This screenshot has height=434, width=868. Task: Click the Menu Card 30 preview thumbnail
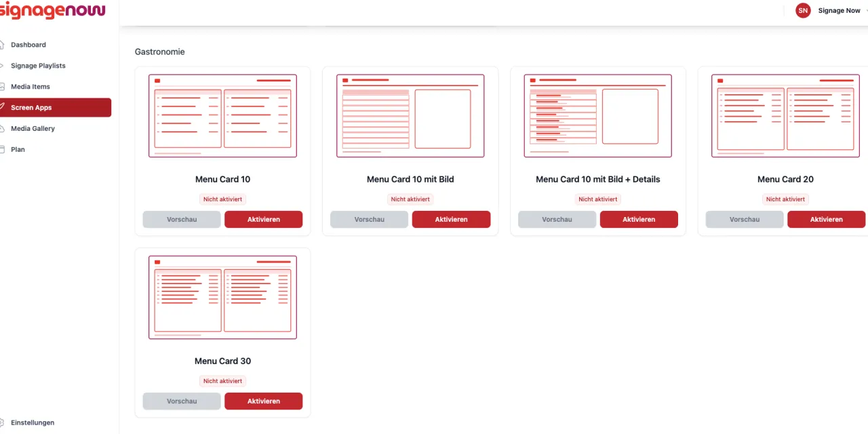click(222, 298)
